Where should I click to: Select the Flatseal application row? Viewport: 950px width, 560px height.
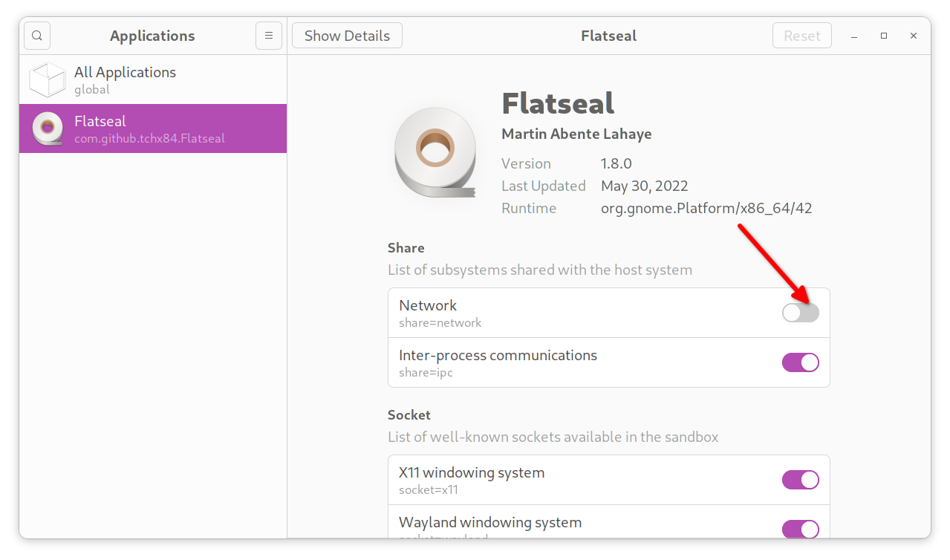click(153, 128)
